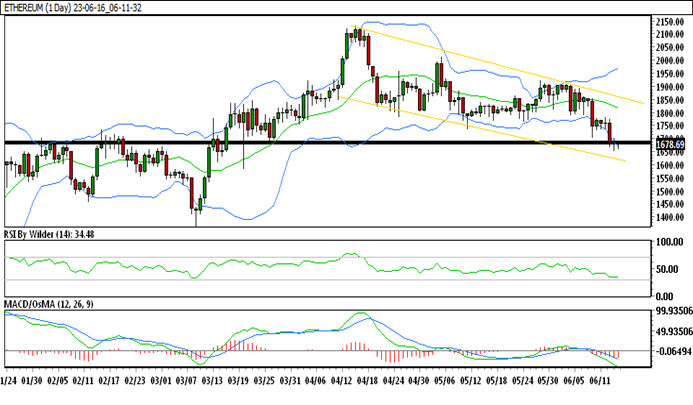Viewport: 693px width, 405px height.
Task: Click the RSI 100.00 scale label
Action: [x=670, y=242]
